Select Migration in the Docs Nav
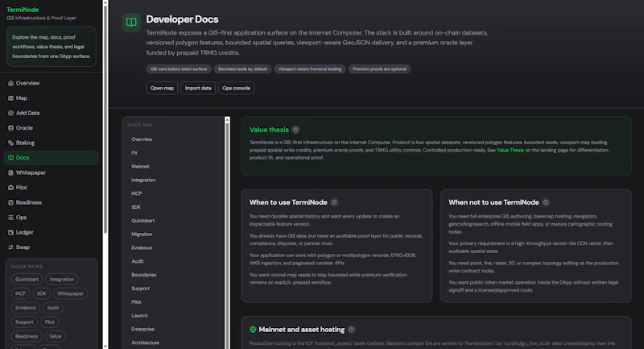This screenshot has width=644, height=349. click(x=142, y=235)
